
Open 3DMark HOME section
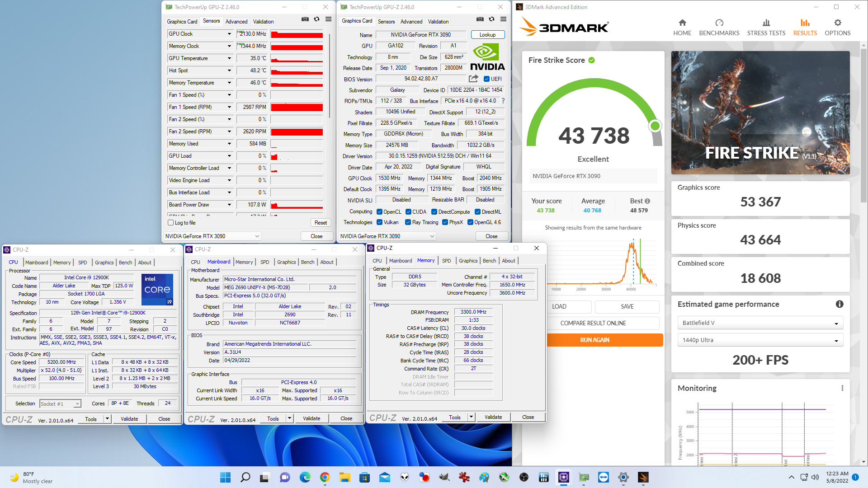(682, 28)
